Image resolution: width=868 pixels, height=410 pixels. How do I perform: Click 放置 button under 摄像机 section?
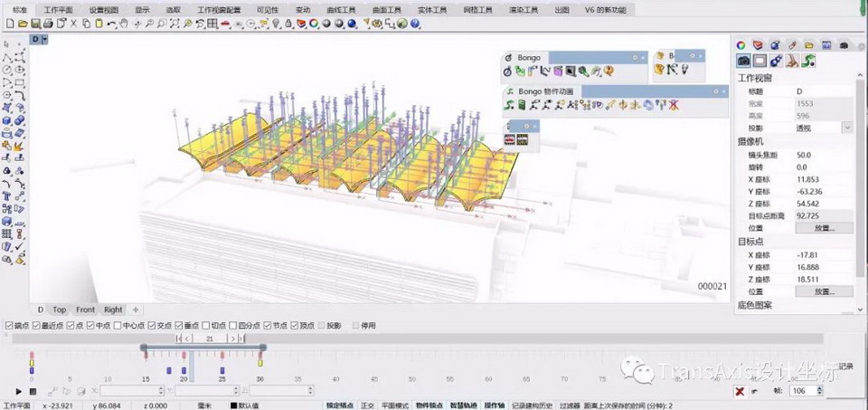point(823,228)
